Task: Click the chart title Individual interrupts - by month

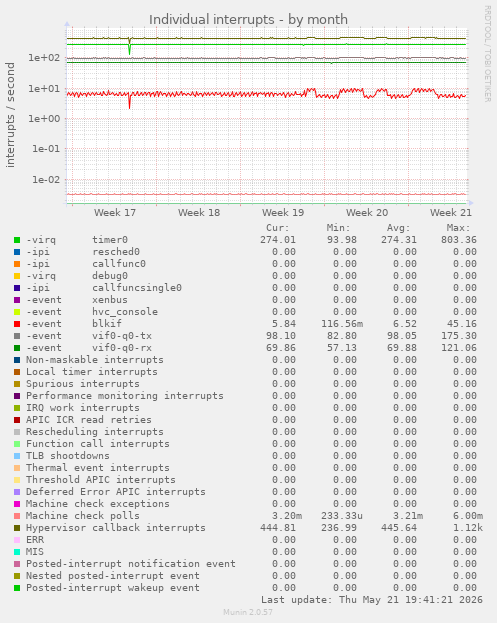Action: (x=248, y=19)
